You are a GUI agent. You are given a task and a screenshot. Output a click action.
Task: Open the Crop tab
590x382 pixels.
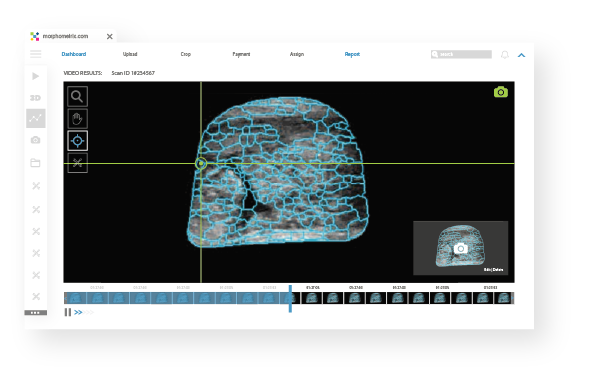[x=186, y=54]
